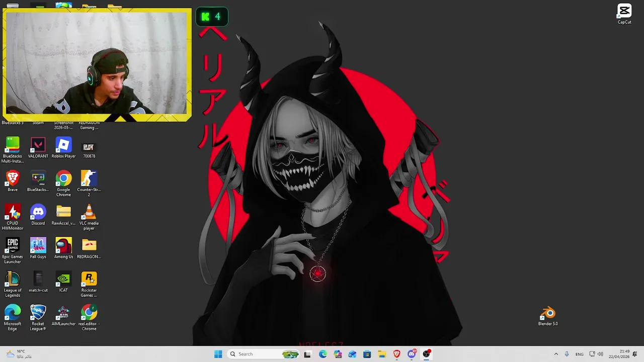Open the 16°C weather widget

(x=19, y=354)
